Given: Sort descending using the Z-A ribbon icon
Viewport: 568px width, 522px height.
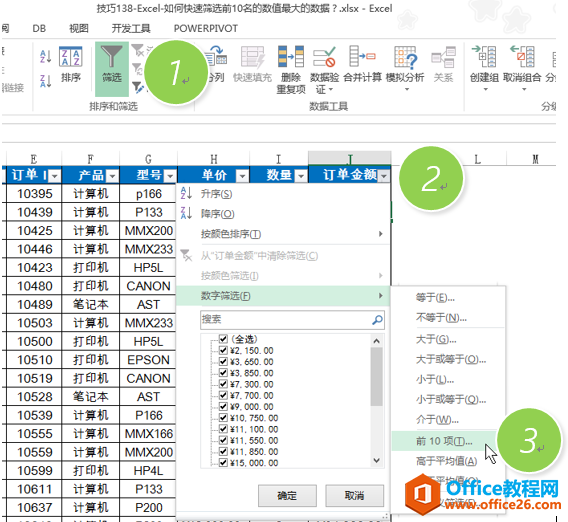Looking at the screenshot, I should tap(46, 81).
